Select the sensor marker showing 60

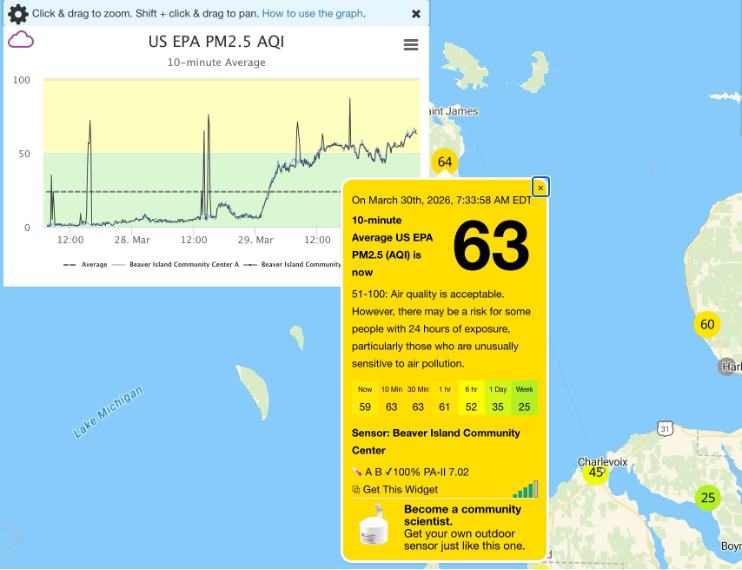pos(708,324)
